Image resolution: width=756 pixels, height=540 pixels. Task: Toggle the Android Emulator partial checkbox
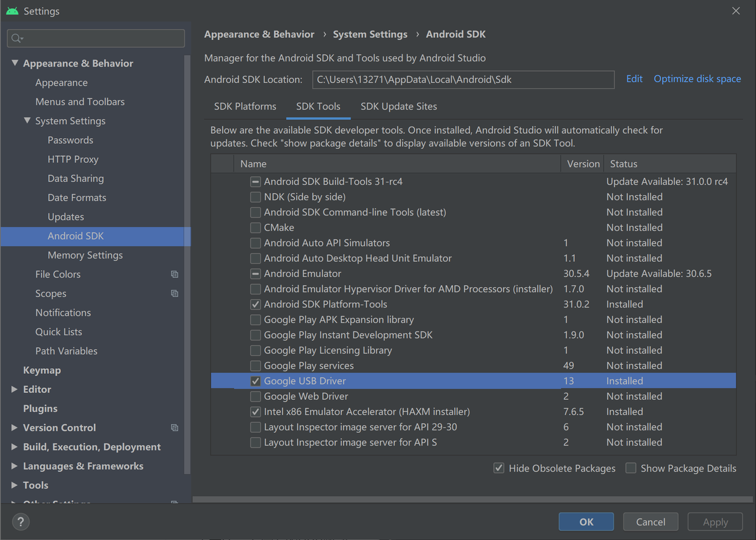[x=256, y=274]
